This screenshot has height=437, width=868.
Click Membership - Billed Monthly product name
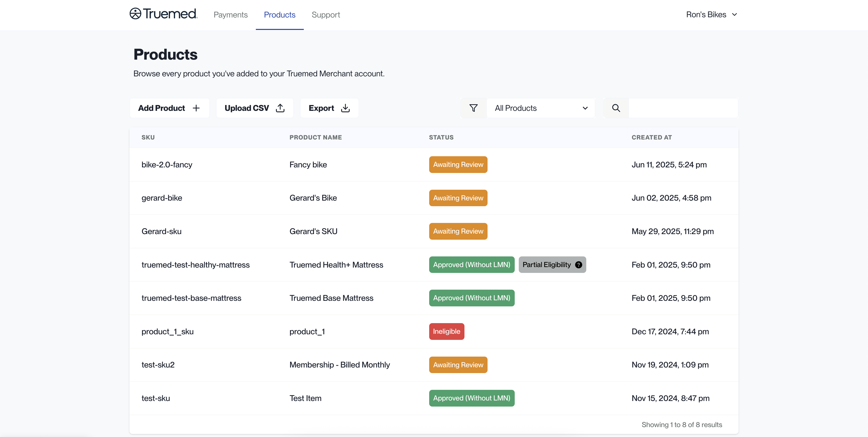pyautogui.click(x=340, y=365)
